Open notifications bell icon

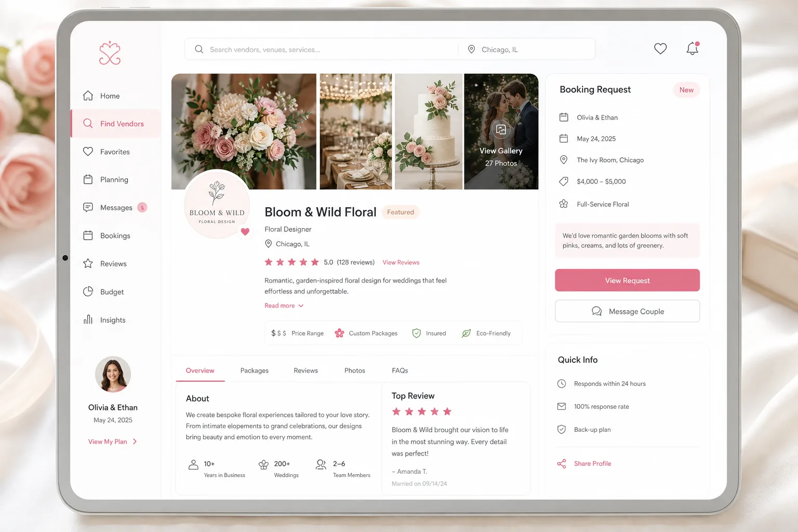[x=693, y=49]
